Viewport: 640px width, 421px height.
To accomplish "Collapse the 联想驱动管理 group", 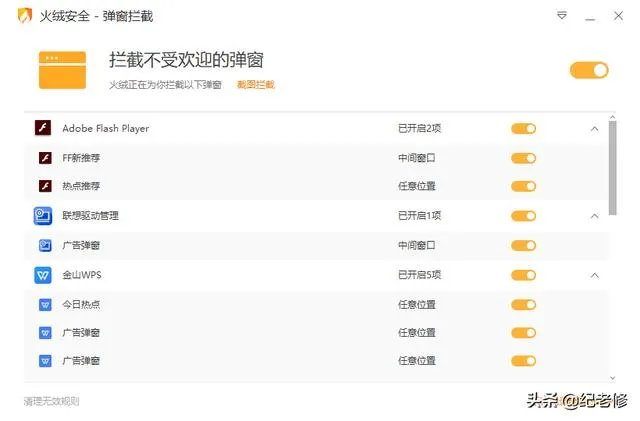I will point(594,215).
